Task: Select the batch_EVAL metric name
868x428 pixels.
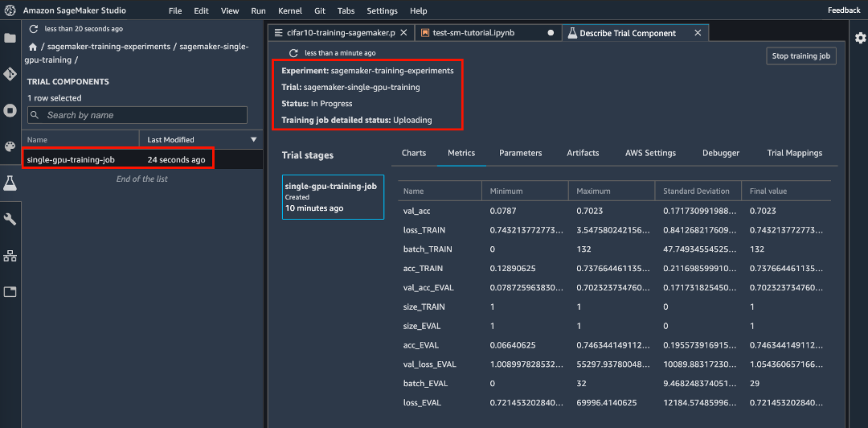Action: [426, 384]
